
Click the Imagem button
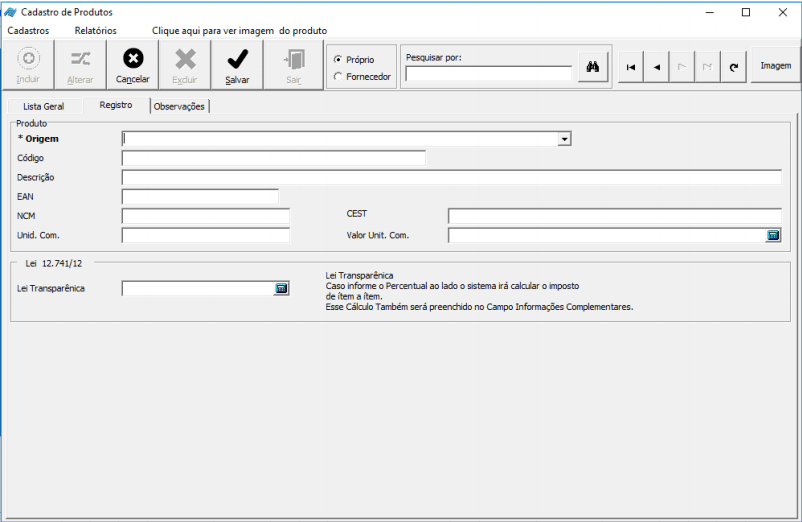click(x=775, y=66)
